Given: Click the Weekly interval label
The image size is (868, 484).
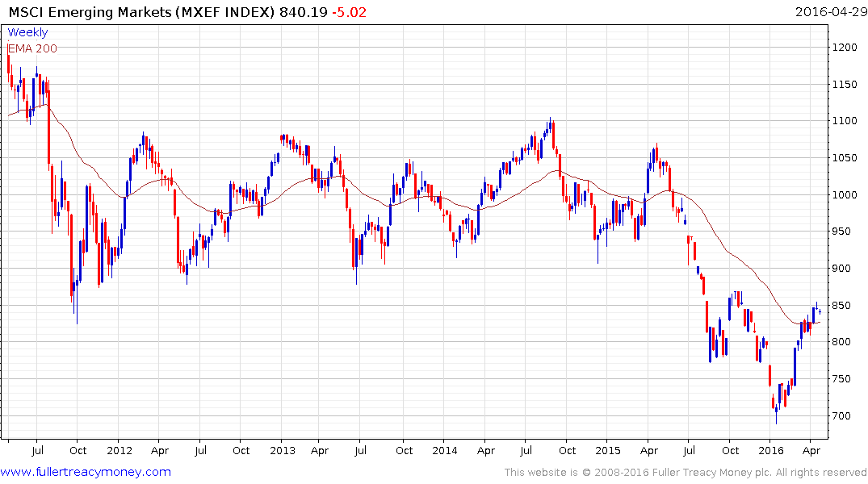Looking at the screenshot, I should pos(27,32).
